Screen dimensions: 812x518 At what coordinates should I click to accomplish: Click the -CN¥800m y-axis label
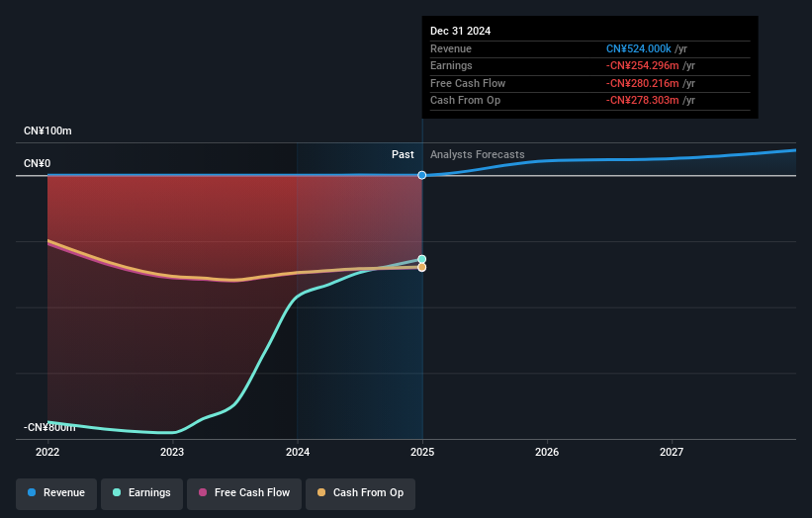(x=49, y=427)
